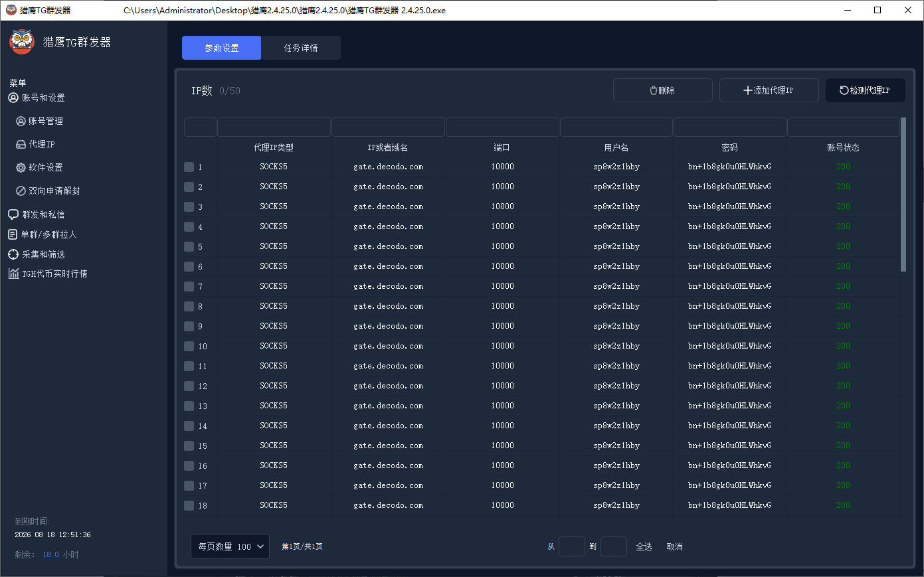
Task: Click the 软件设置 gear icon
Action: coord(21,167)
